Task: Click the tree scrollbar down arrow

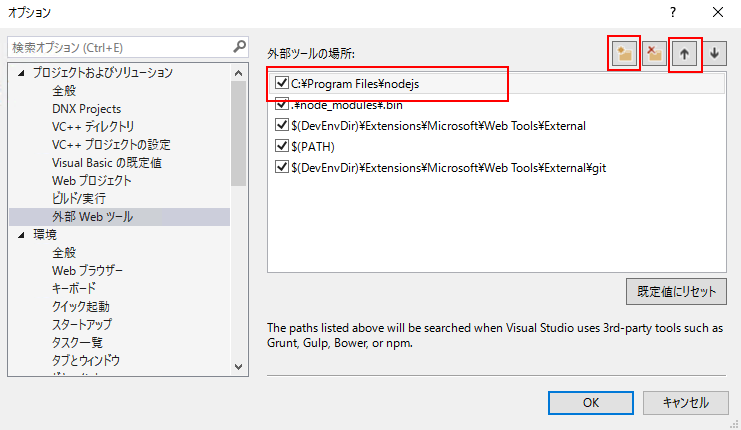Action: (238, 367)
